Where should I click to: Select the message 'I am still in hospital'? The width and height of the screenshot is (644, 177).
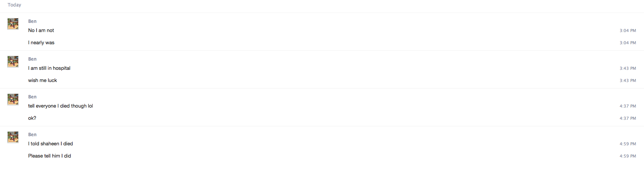[x=49, y=68]
